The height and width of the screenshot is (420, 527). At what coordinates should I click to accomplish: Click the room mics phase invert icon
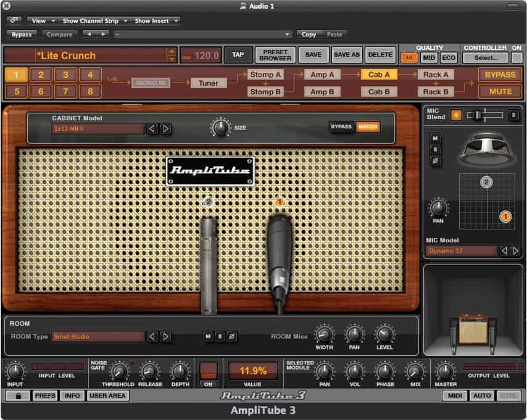pyautogui.click(x=231, y=336)
